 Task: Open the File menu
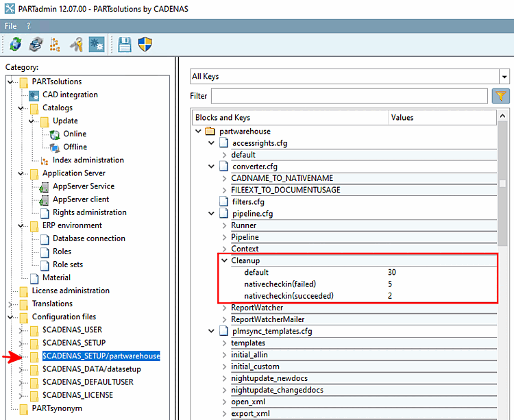[11, 25]
